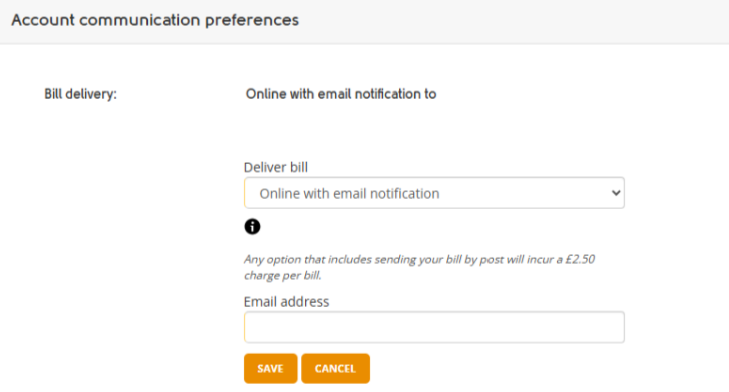Select the 'Online with email notification' option text
Screen dimensions: 729x392
[x=349, y=193]
